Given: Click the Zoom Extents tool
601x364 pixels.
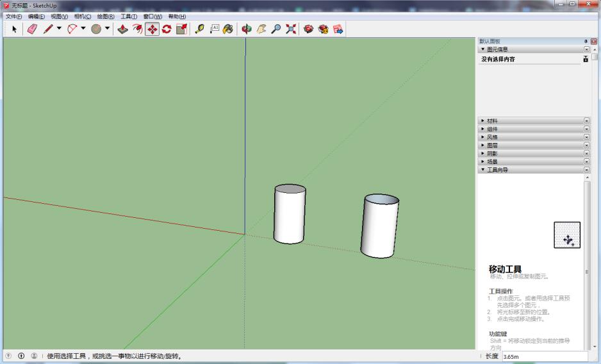Looking at the screenshot, I should click(x=290, y=29).
